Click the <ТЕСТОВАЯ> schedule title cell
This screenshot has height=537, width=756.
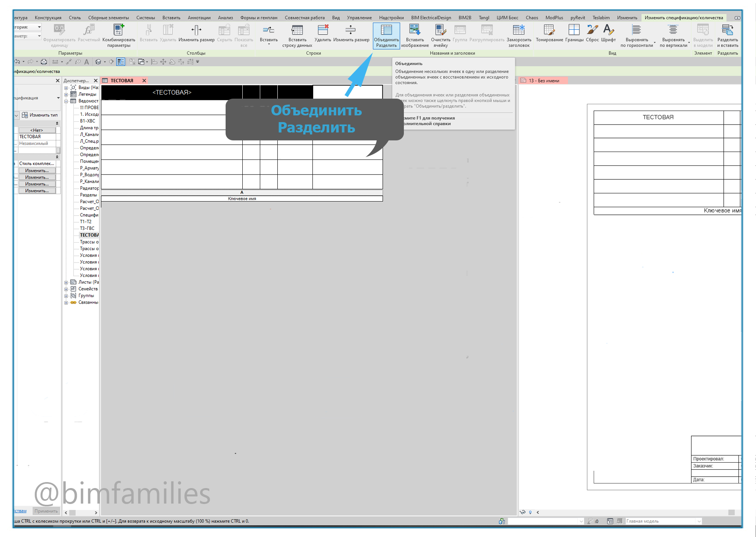point(172,92)
